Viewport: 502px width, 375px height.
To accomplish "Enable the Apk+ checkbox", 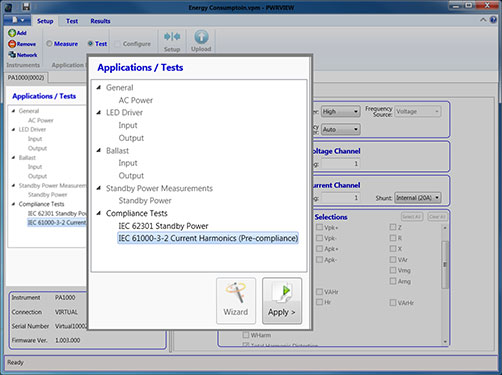I will coord(319,249).
